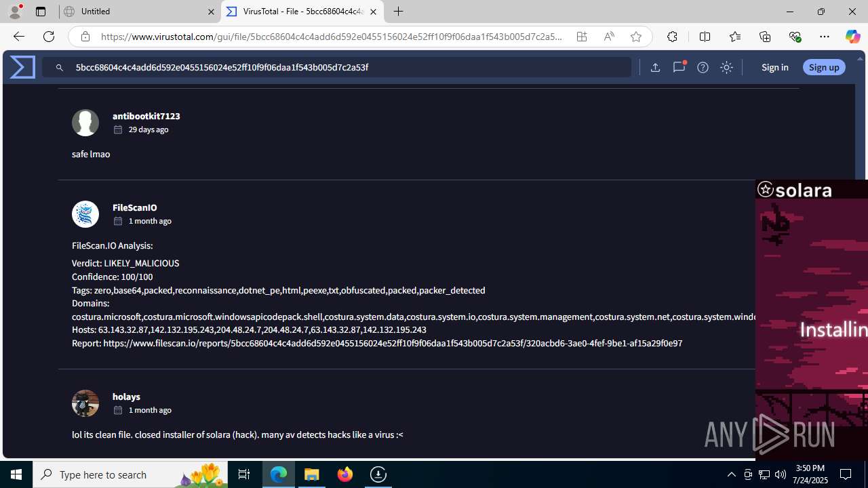868x488 pixels.
Task: Click the holays avatar picture
Action: tap(85, 403)
